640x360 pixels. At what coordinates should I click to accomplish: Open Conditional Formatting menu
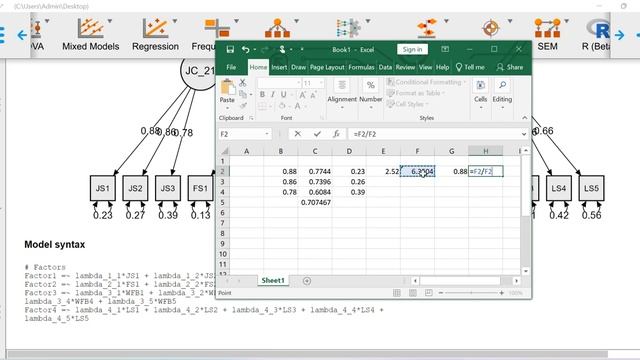(x=426, y=82)
